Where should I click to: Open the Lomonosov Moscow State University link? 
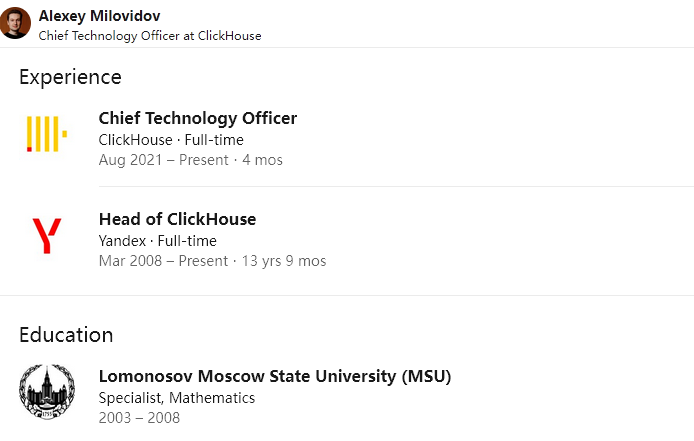click(274, 376)
